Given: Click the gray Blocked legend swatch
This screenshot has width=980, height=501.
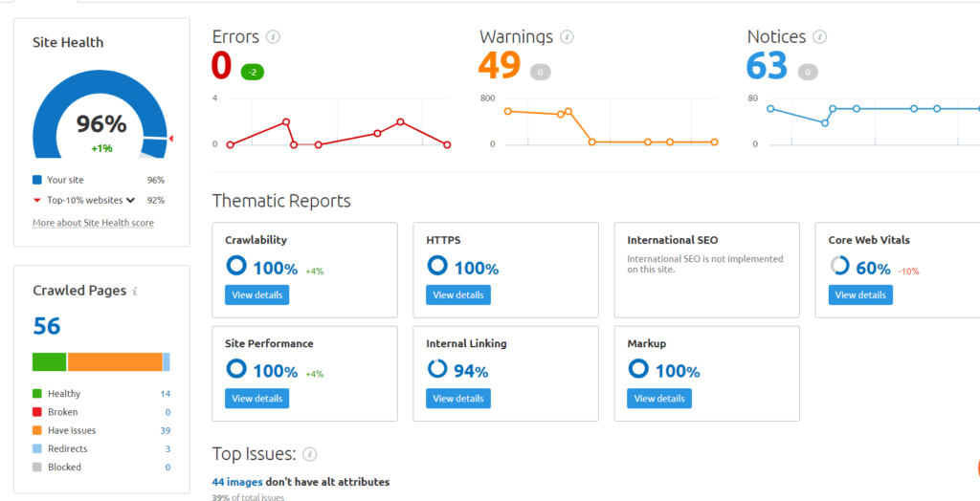Looking at the screenshot, I should (x=37, y=468).
